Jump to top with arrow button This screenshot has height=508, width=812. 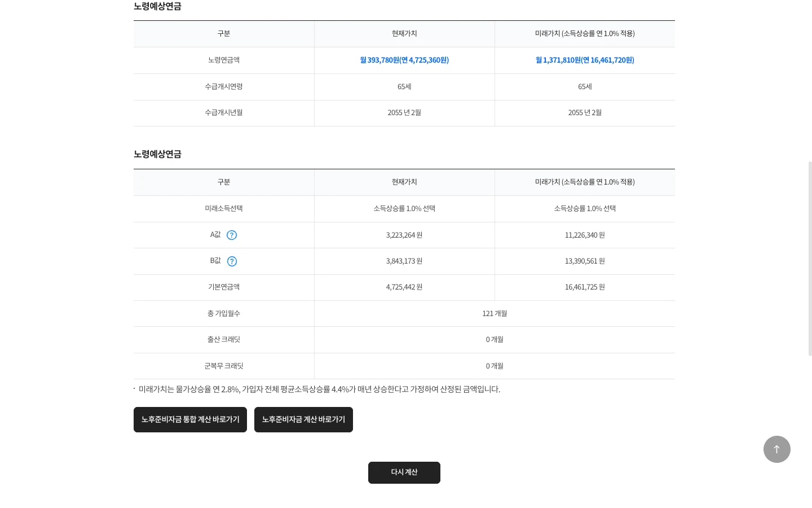776,449
